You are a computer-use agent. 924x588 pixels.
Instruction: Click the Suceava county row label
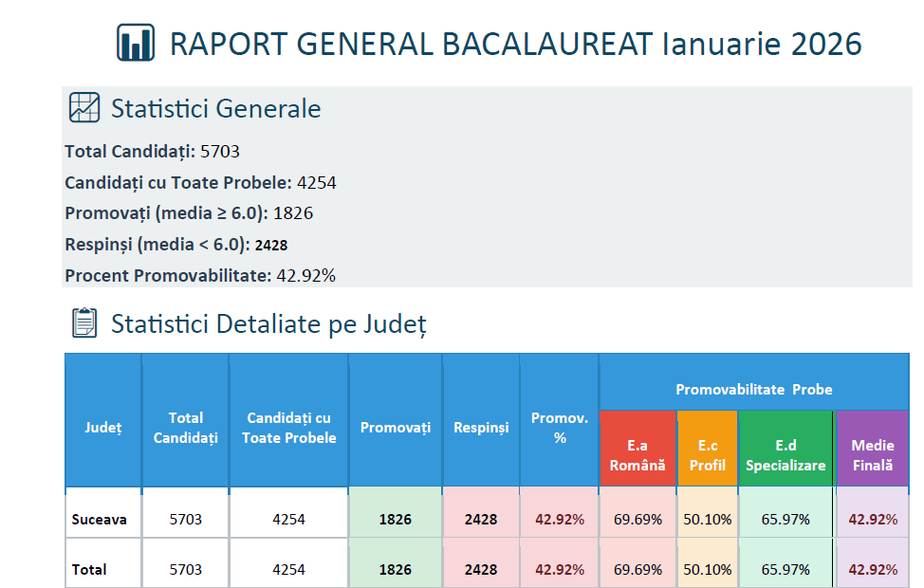[x=99, y=520]
